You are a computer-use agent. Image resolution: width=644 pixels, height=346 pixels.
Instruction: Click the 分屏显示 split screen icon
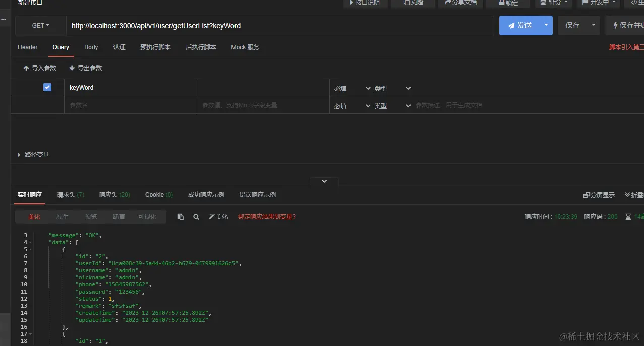tap(587, 195)
